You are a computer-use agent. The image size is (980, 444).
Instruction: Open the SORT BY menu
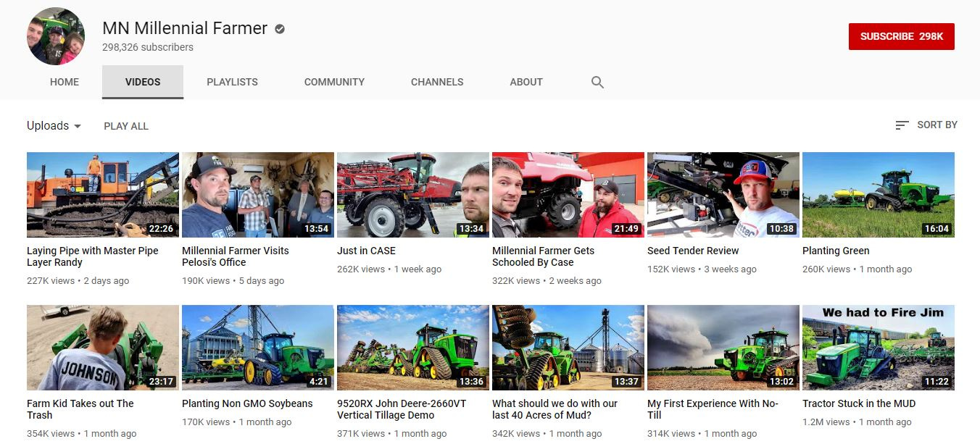(x=926, y=125)
